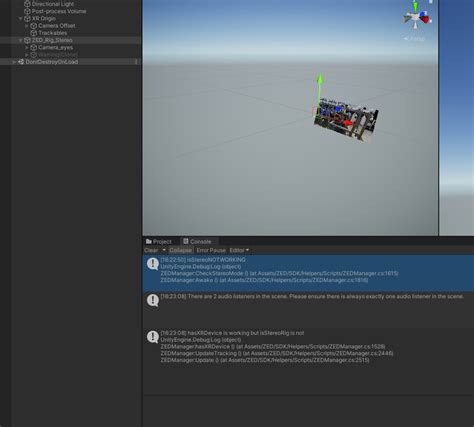Viewport: 474px width, 427px height.
Task: Click the cube icon beside ZED_Rig_Stereo
Action: click(27, 40)
